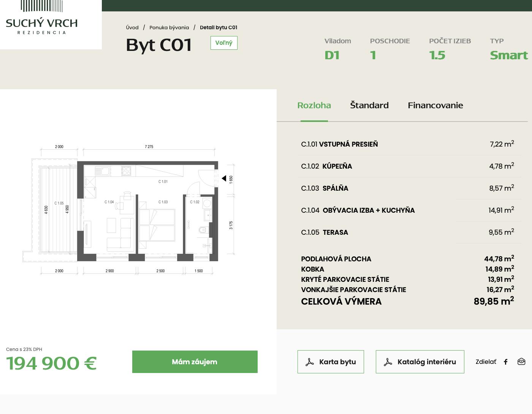Viewport: 532px width, 414px height.
Task: Open the Ponuka bývania breadcrumb link
Action: point(169,27)
